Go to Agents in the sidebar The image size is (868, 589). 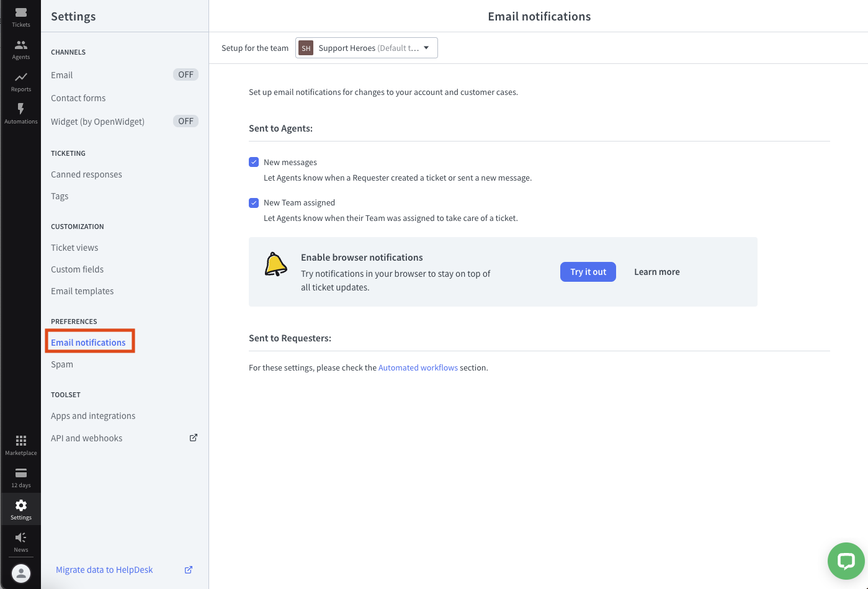pos(20,48)
